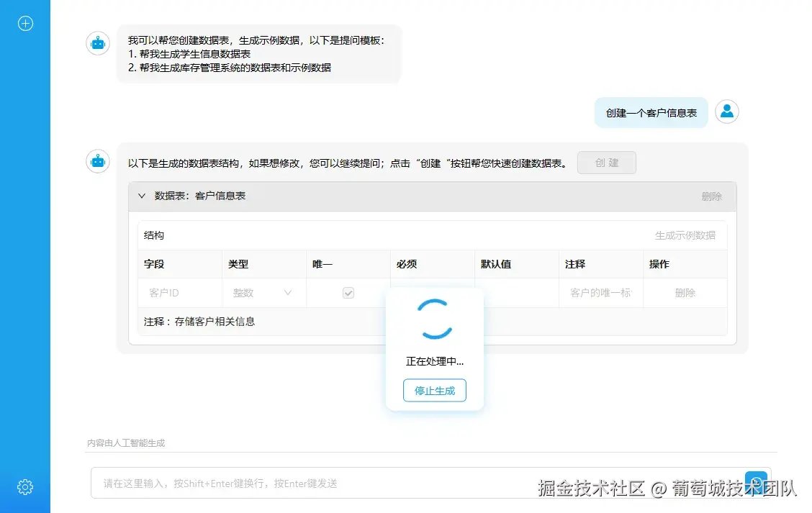Open the 整数 type dropdown
Viewport: 812px width, 513px height.
262,293
